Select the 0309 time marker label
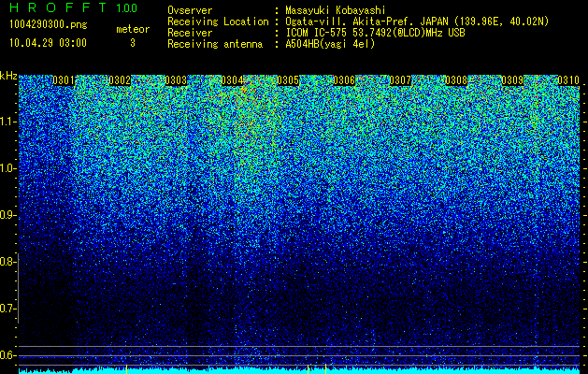 point(512,80)
